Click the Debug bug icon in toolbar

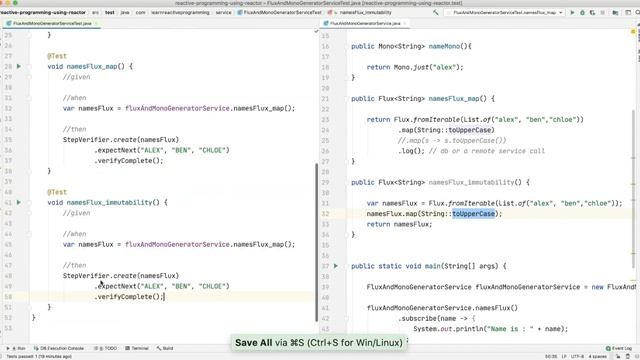pyautogui.click(x=582, y=13)
